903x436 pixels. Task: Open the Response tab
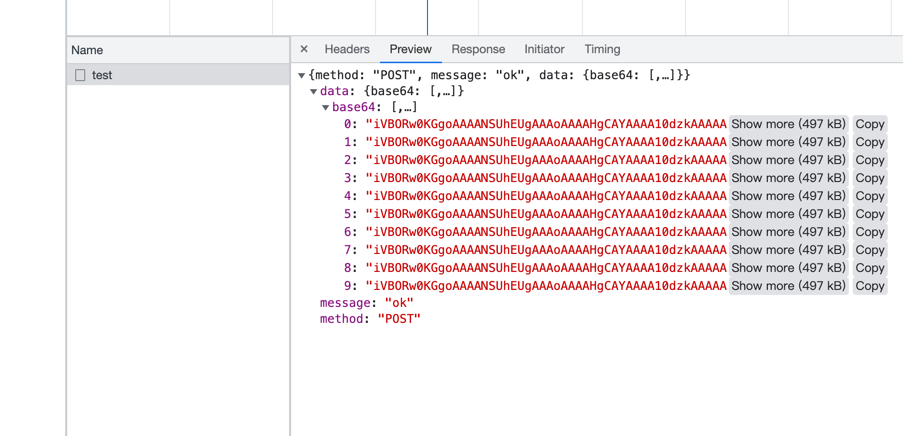point(478,49)
